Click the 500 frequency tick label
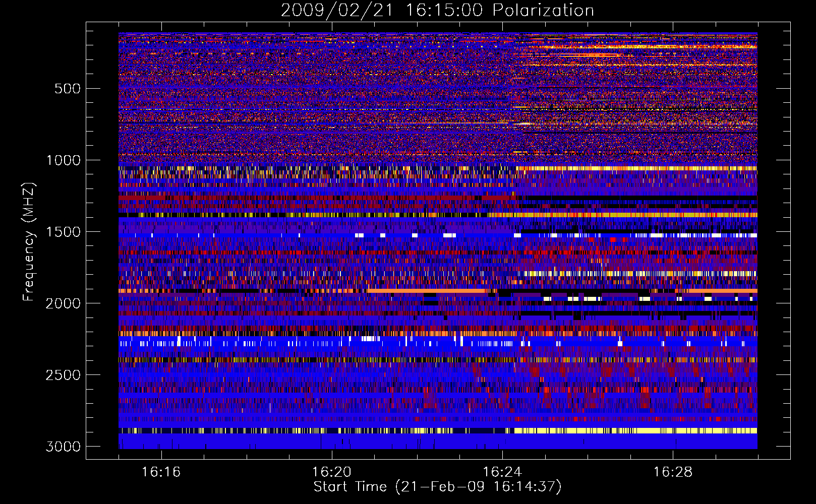The height and width of the screenshot is (504, 816). point(68,89)
